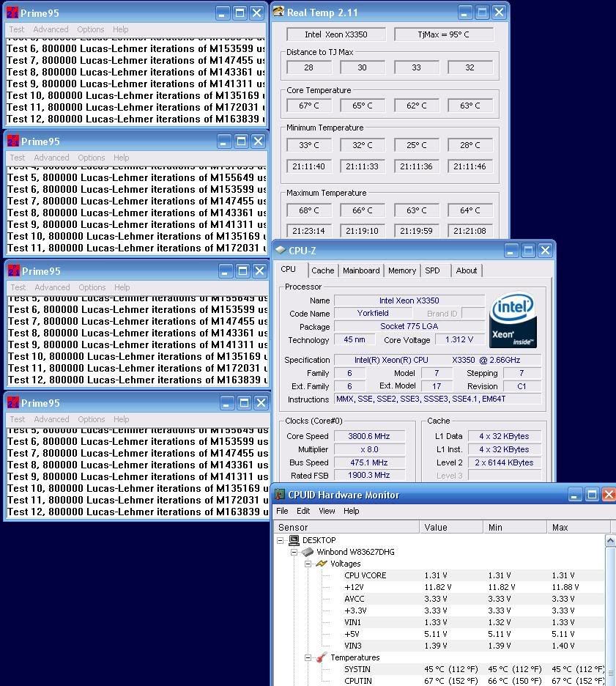Select the DESKTOP computer icon in tree
The image size is (616, 686).
click(294, 540)
